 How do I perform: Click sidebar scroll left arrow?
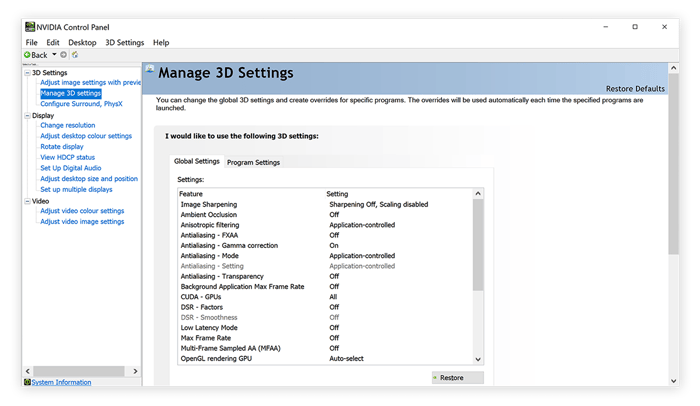[x=28, y=371]
